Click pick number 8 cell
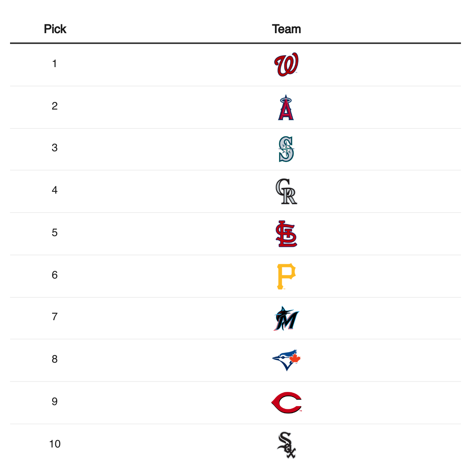This screenshot has width=471, height=476. [x=54, y=359]
